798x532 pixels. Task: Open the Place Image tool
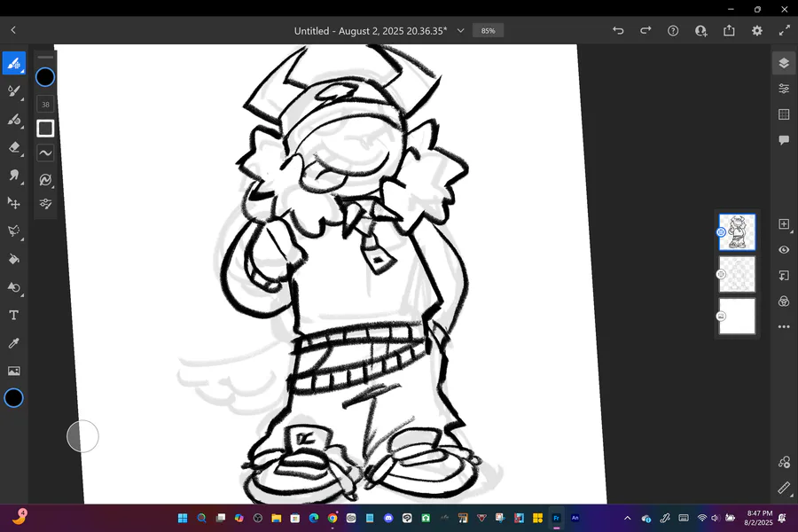click(13, 371)
